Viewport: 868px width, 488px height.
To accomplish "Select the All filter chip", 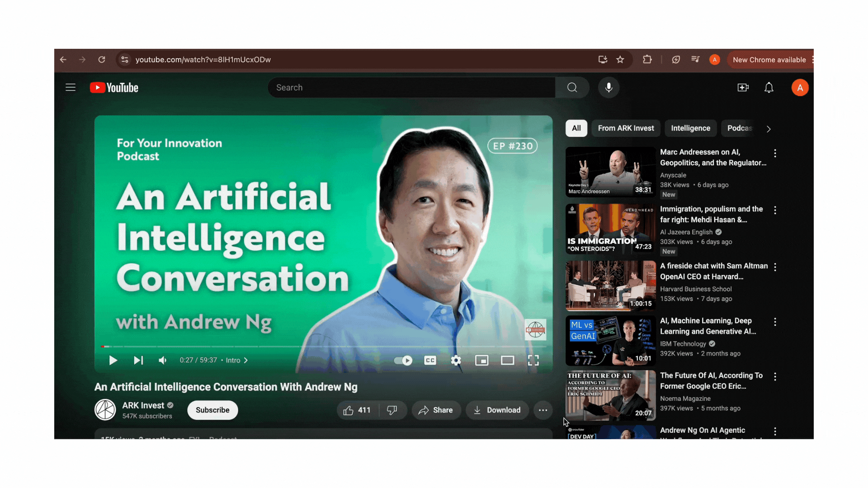I will point(576,128).
